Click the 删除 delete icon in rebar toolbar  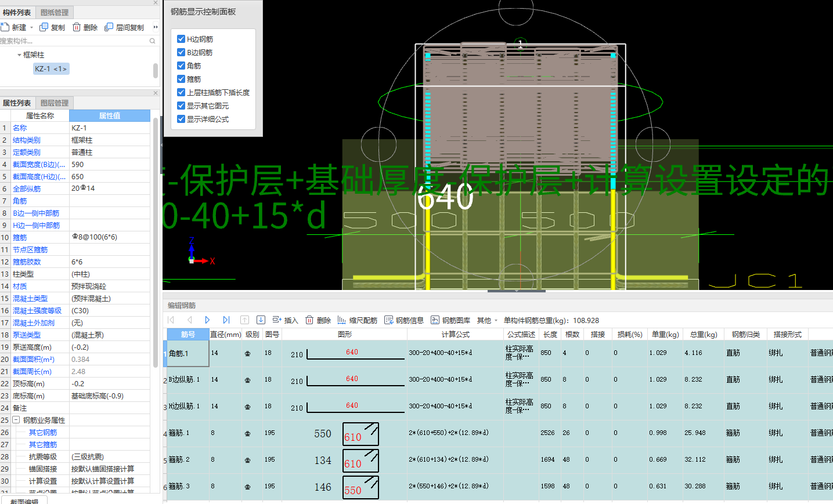[x=310, y=320]
